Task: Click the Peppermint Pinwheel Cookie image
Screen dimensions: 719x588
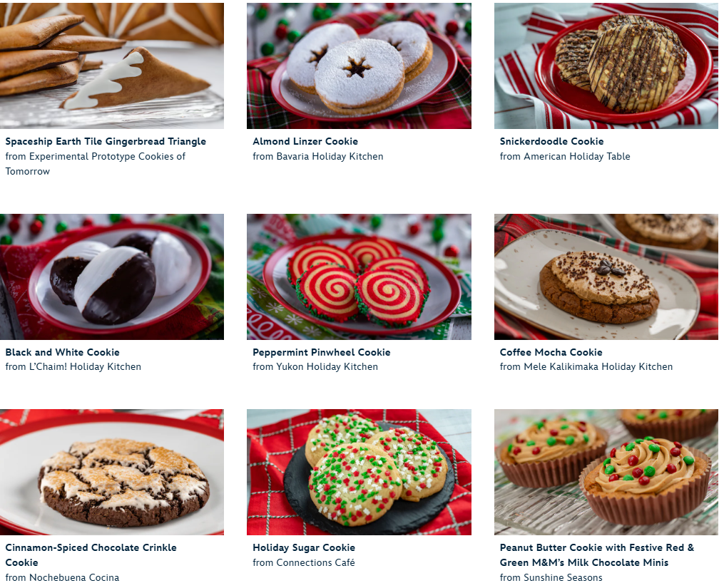Action: 359,277
